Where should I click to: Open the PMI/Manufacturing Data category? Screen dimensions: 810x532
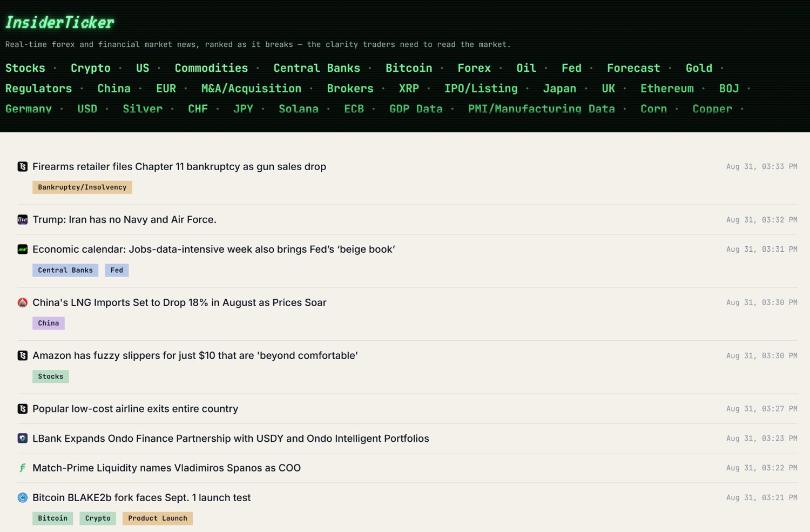coord(542,109)
